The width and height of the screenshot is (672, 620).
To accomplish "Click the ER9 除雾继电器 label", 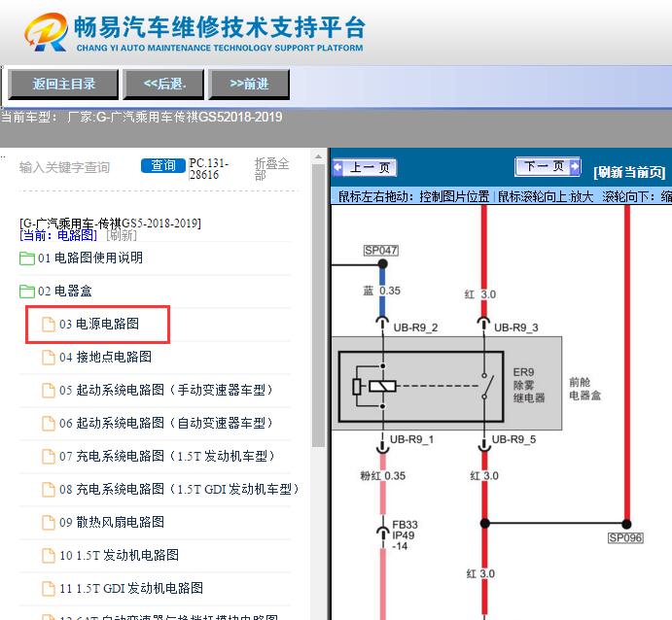I will [529, 385].
